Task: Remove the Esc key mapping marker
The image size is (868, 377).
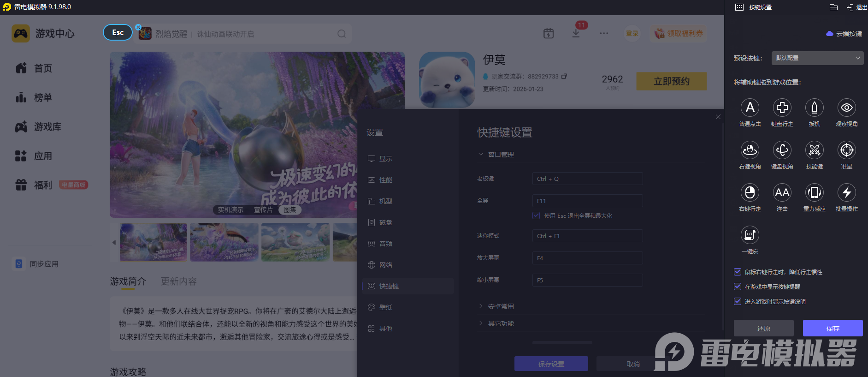Action: click(138, 27)
